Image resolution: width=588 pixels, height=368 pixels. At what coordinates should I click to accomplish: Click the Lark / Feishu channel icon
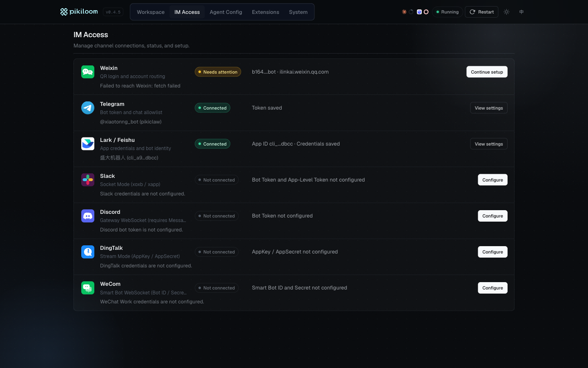[88, 144]
